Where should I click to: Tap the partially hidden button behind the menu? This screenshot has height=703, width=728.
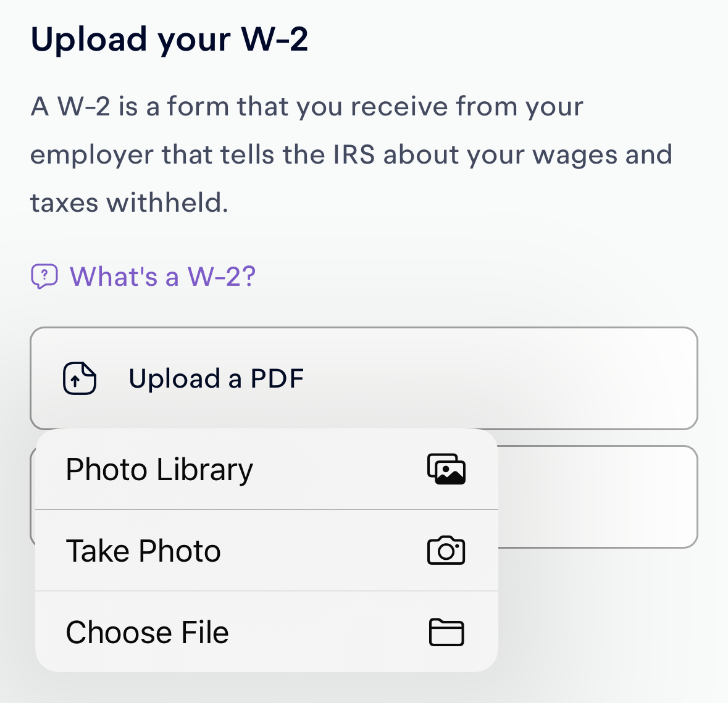click(x=599, y=497)
